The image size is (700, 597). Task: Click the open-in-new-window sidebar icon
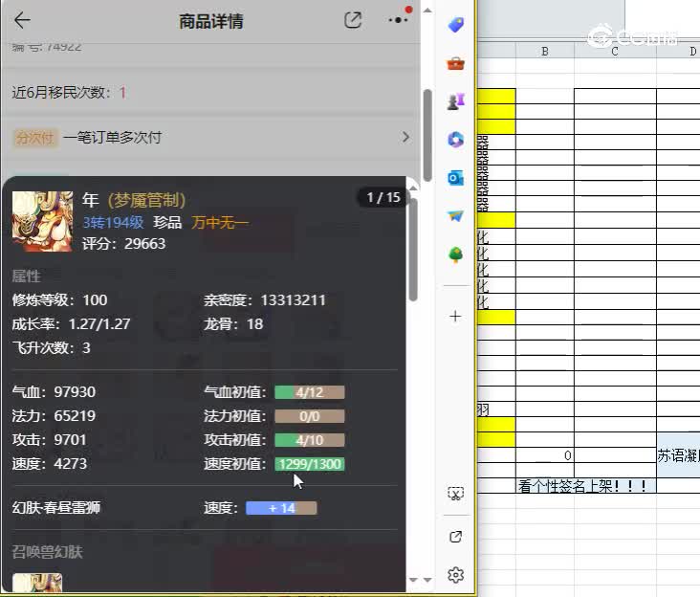pyautogui.click(x=456, y=537)
